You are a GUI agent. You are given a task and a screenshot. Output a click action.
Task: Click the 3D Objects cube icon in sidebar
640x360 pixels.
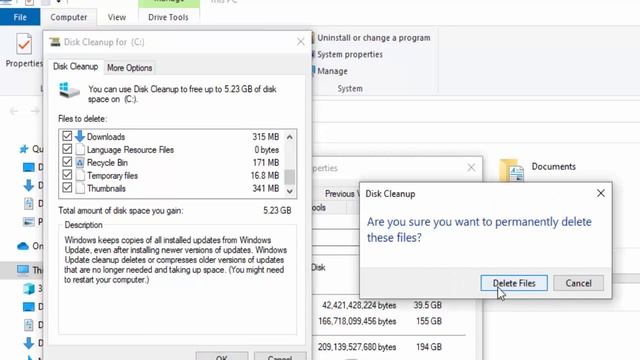click(x=29, y=289)
